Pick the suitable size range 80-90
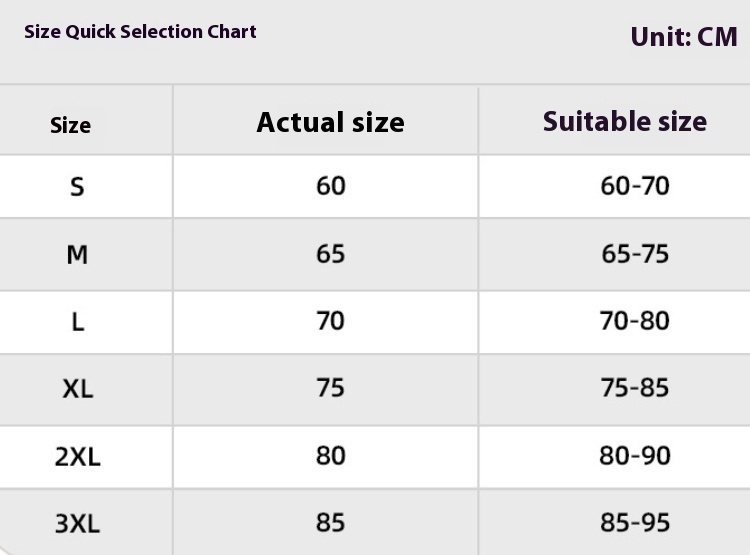 (635, 456)
